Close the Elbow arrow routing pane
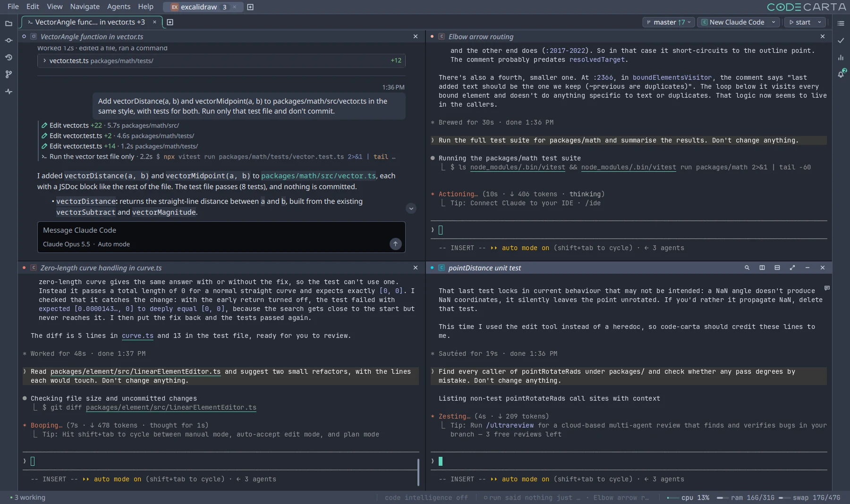This screenshot has width=850, height=504. click(823, 36)
